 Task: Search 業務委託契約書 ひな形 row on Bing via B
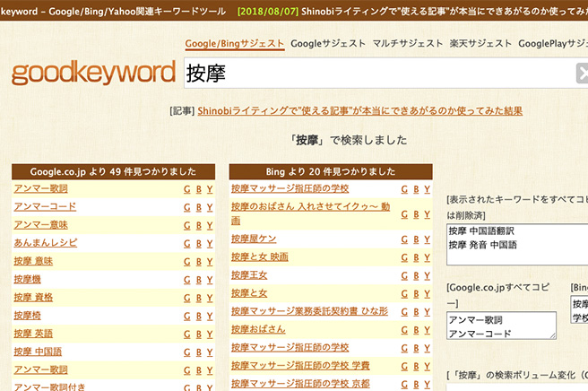416,311
